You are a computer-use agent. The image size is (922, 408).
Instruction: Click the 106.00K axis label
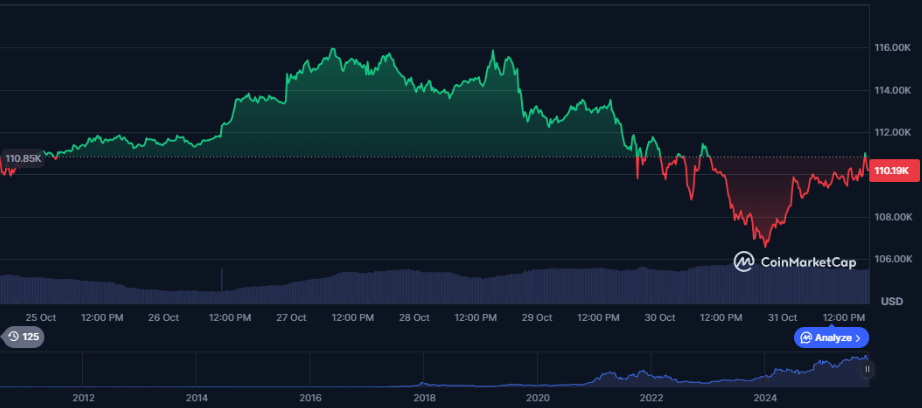893,259
